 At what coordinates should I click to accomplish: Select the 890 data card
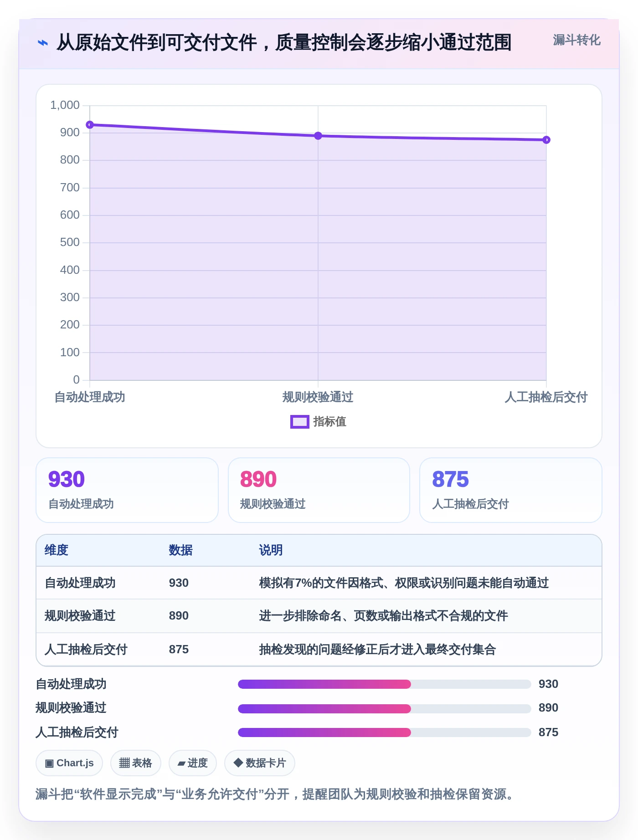[319, 490]
